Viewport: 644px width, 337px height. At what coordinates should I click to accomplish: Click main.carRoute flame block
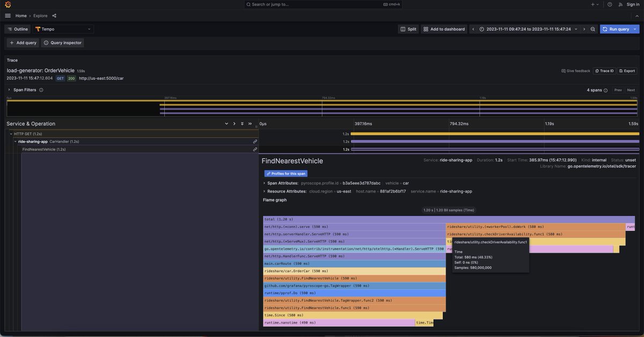(x=354, y=263)
